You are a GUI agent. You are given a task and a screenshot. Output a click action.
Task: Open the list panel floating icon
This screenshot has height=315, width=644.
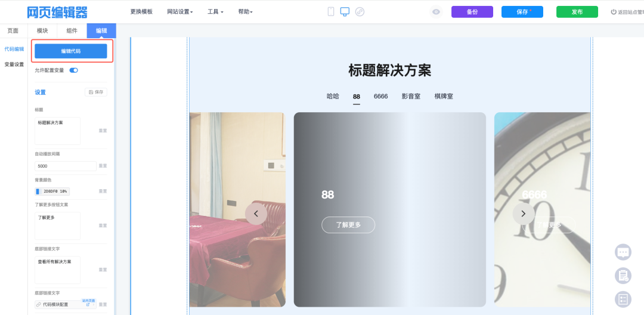623,299
